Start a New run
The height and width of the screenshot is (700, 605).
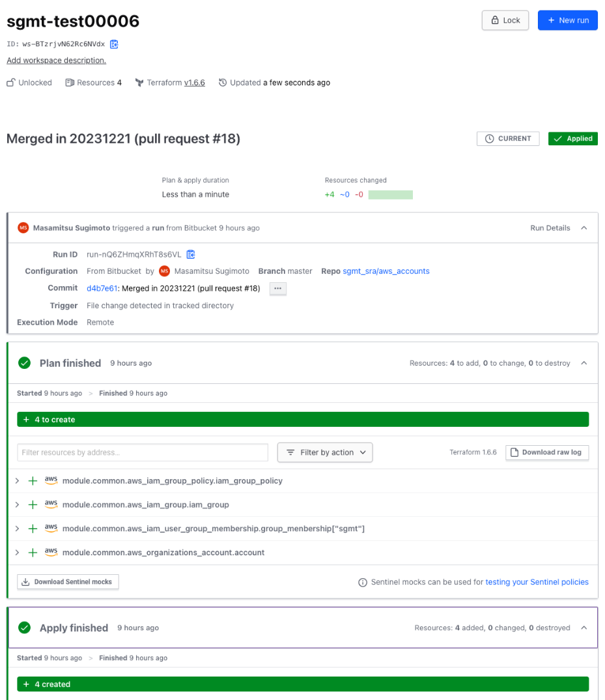[x=567, y=20]
